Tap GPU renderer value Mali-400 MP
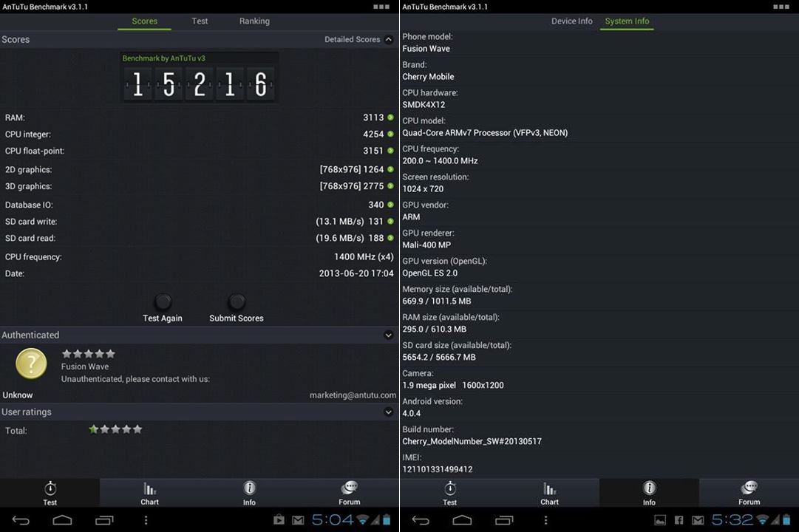 [426, 245]
